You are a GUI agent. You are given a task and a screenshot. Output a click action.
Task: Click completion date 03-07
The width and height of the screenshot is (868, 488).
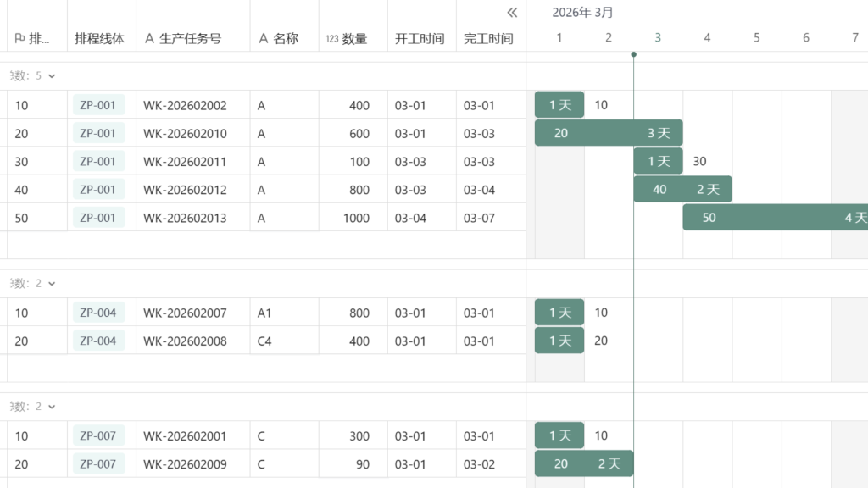[x=479, y=219]
